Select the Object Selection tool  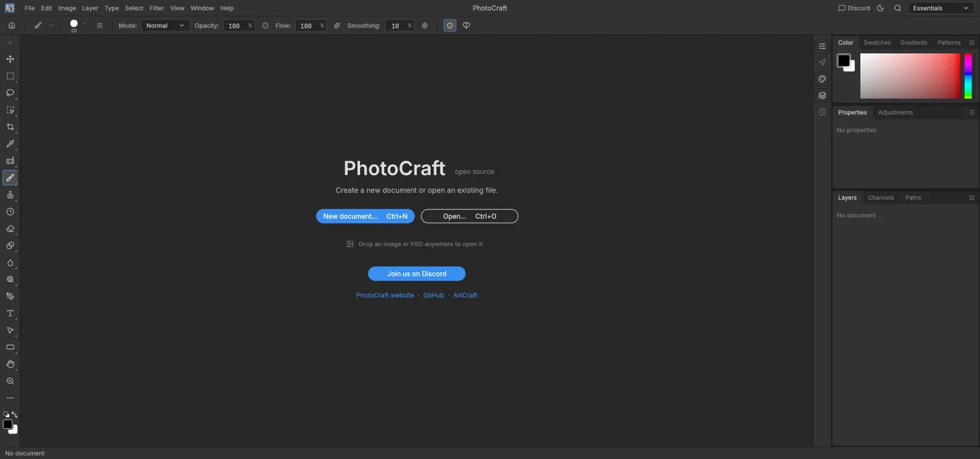(10, 110)
